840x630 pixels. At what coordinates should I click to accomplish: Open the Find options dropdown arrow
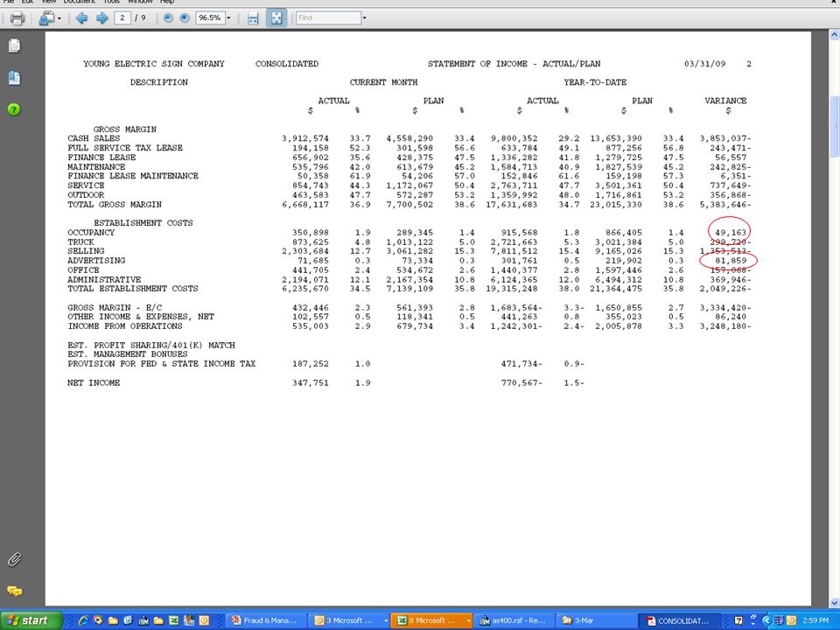(364, 17)
